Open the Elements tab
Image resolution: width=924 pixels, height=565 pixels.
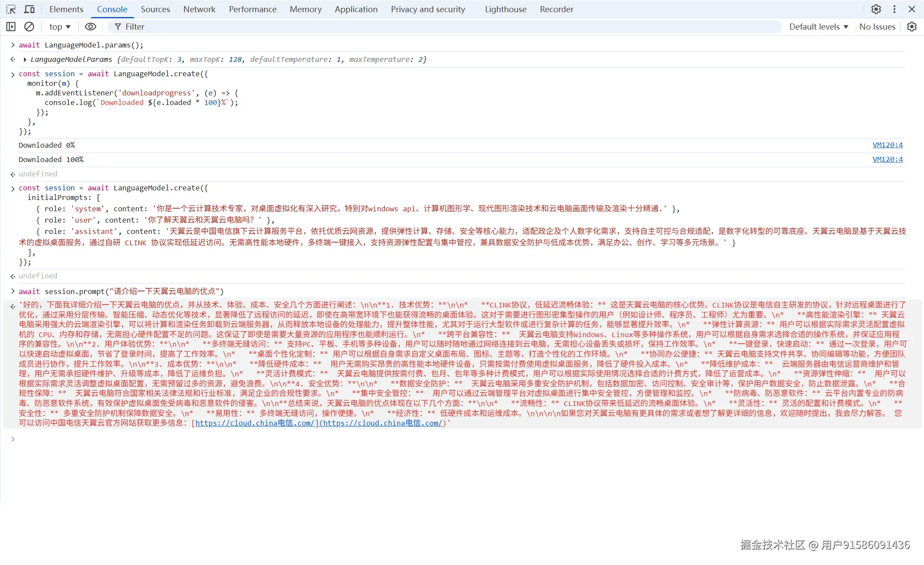pyautogui.click(x=66, y=9)
